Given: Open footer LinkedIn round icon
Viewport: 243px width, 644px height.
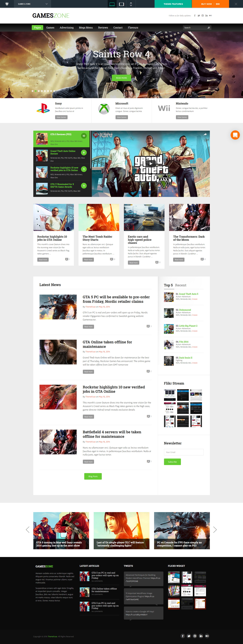Looking at the screenshot, I should click(201, 636).
